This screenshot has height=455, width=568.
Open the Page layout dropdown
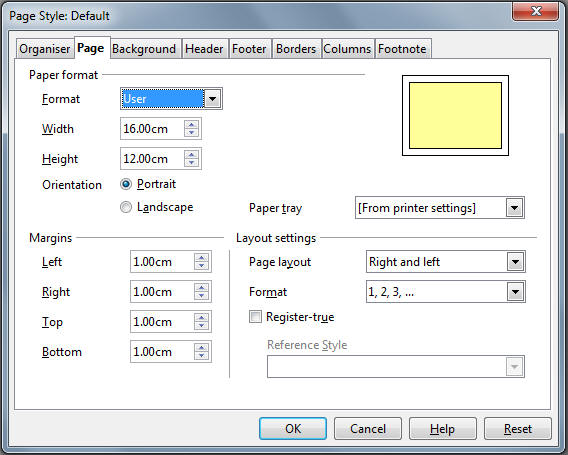tap(446, 262)
